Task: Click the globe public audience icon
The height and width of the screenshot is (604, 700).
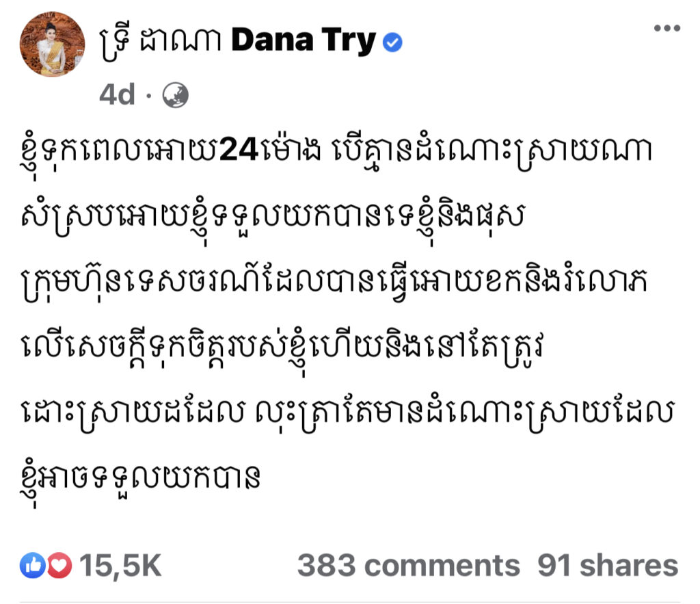Action: 175,96
